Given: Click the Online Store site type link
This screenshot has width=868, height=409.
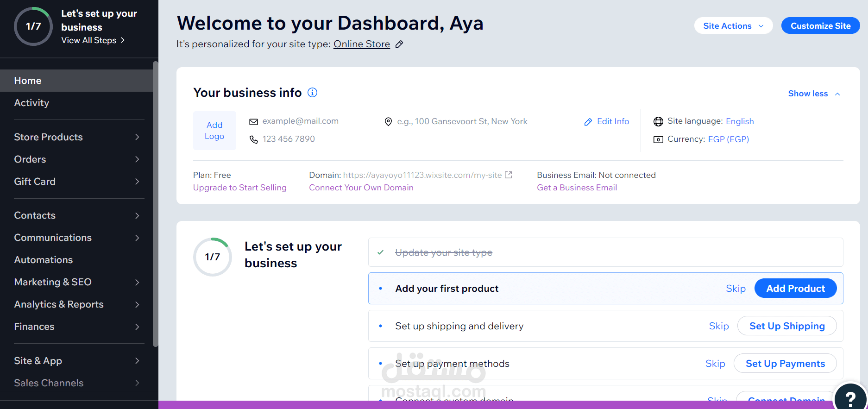Looking at the screenshot, I should (362, 44).
